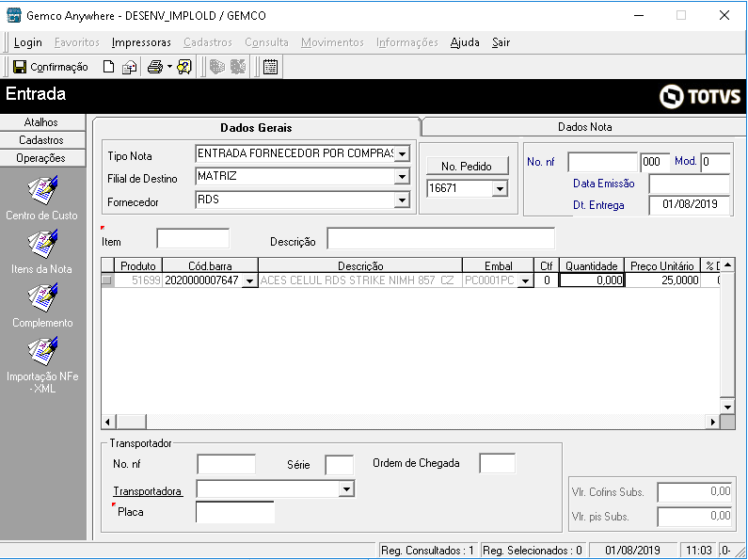Expand the Transportadora dropdown

pyautogui.click(x=347, y=488)
